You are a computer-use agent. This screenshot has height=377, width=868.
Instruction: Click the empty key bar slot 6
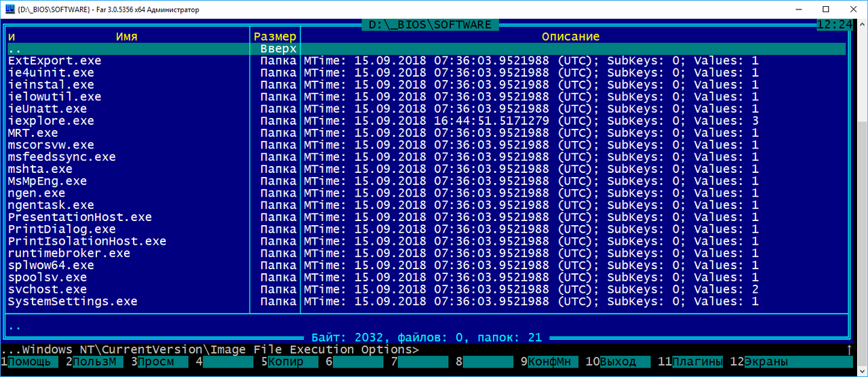click(355, 362)
